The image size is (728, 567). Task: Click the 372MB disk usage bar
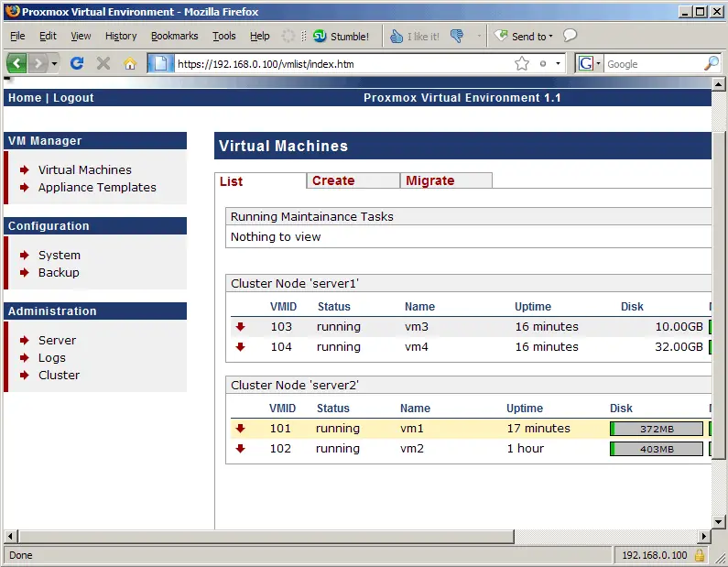tap(657, 429)
